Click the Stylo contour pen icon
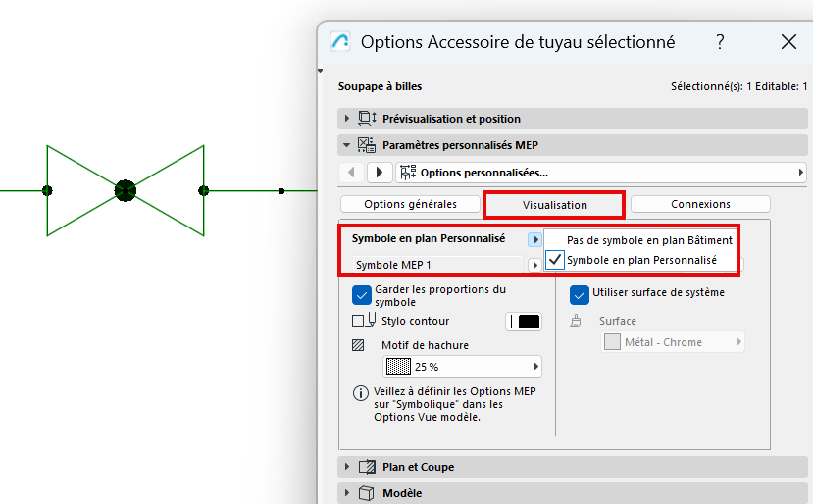The height and width of the screenshot is (504, 813). pyautogui.click(x=372, y=321)
